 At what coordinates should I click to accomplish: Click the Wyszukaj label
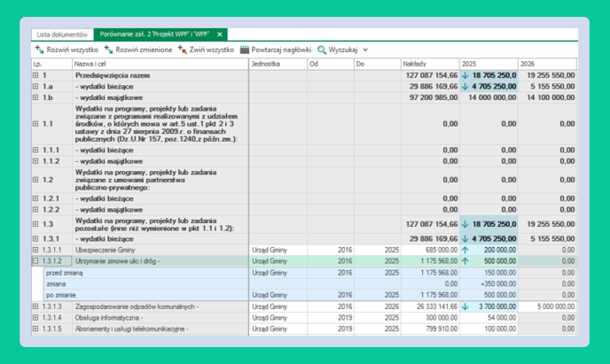pyautogui.click(x=343, y=50)
